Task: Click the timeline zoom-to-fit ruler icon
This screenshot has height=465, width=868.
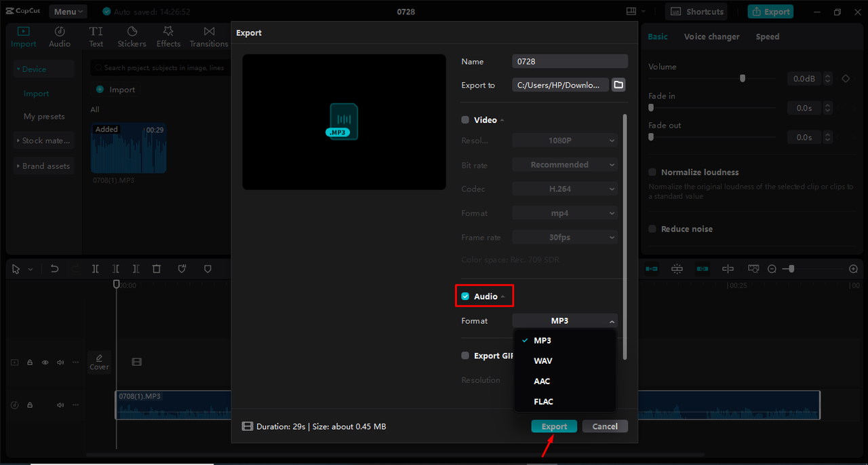Action: click(753, 269)
